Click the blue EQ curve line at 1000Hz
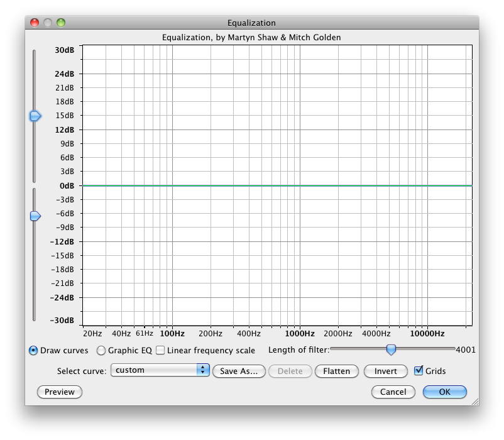This screenshot has width=504, height=440. click(x=299, y=185)
